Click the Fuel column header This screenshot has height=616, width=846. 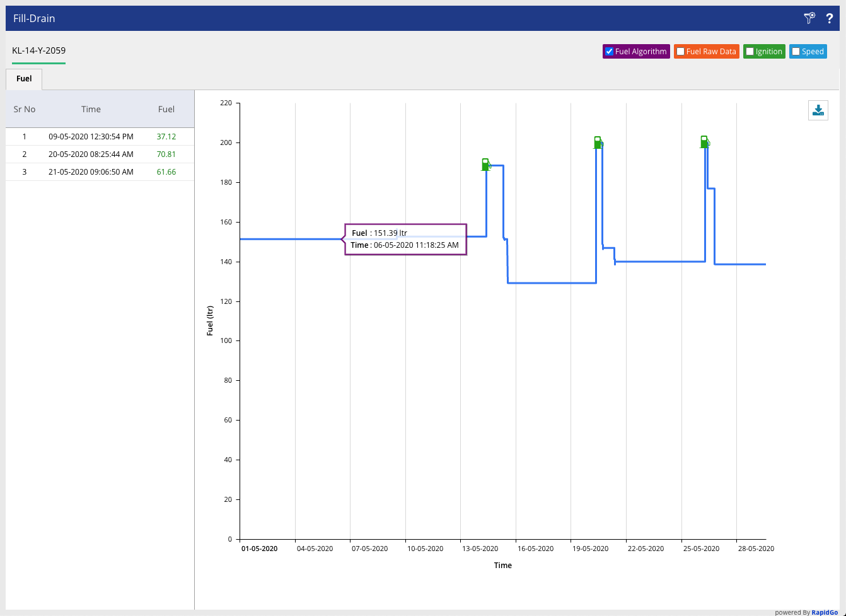pos(166,109)
